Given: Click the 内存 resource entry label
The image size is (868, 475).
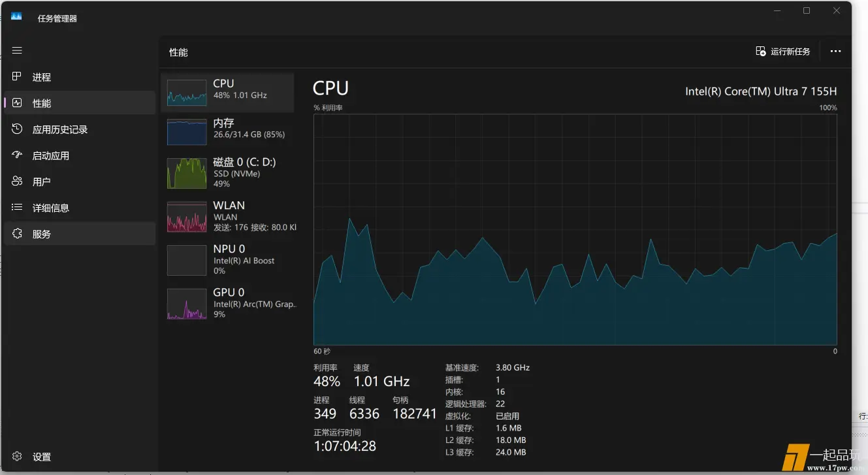Looking at the screenshot, I should tap(223, 123).
